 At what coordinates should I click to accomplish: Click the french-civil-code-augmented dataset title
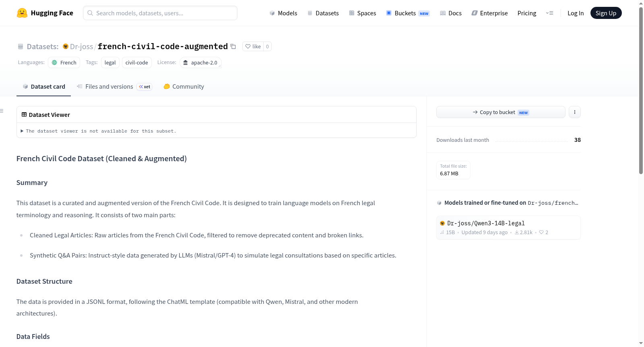163,46
